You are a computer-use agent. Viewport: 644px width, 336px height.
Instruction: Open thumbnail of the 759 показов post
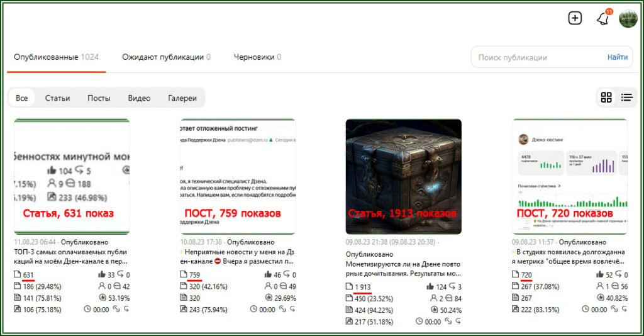[238, 177]
